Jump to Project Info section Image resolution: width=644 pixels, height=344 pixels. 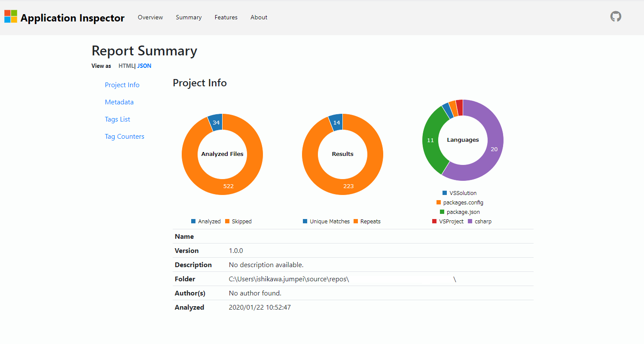tap(122, 85)
